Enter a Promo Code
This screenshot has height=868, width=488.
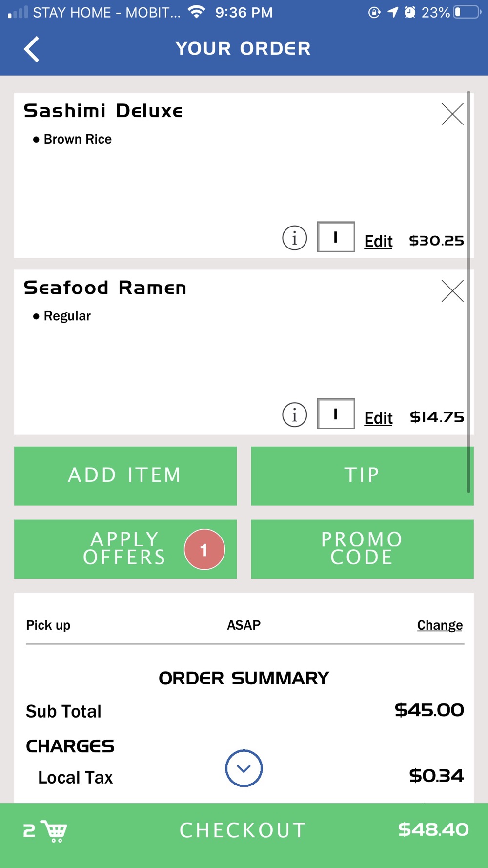click(x=362, y=549)
